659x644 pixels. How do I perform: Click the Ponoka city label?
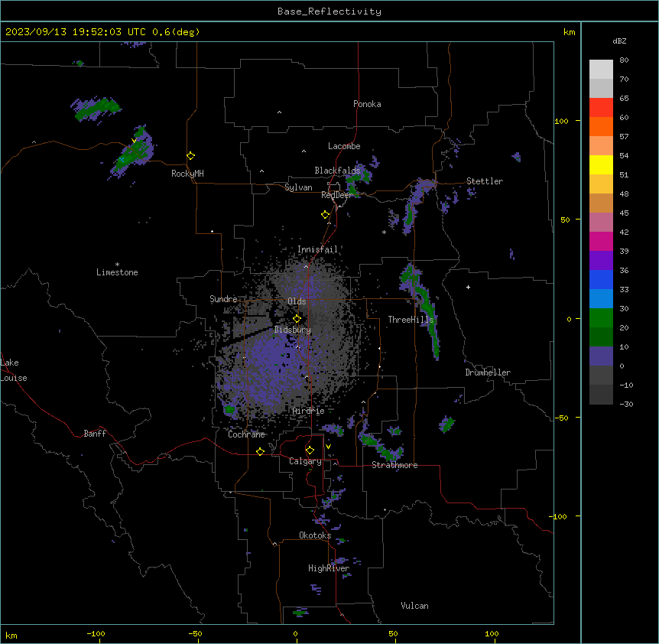[x=367, y=104]
